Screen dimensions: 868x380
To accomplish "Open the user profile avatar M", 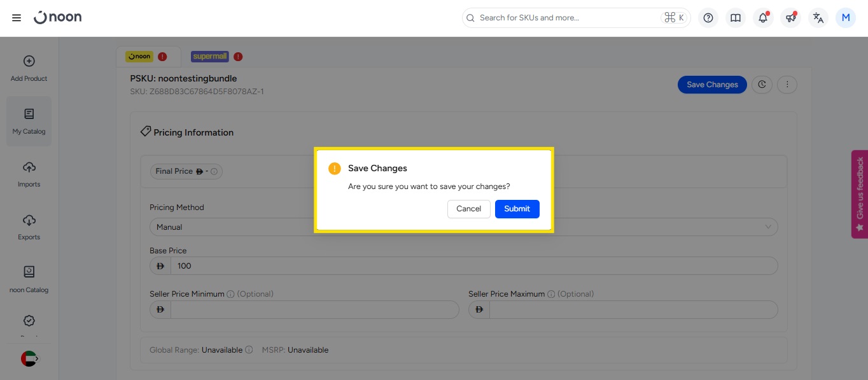I will point(846,18).
